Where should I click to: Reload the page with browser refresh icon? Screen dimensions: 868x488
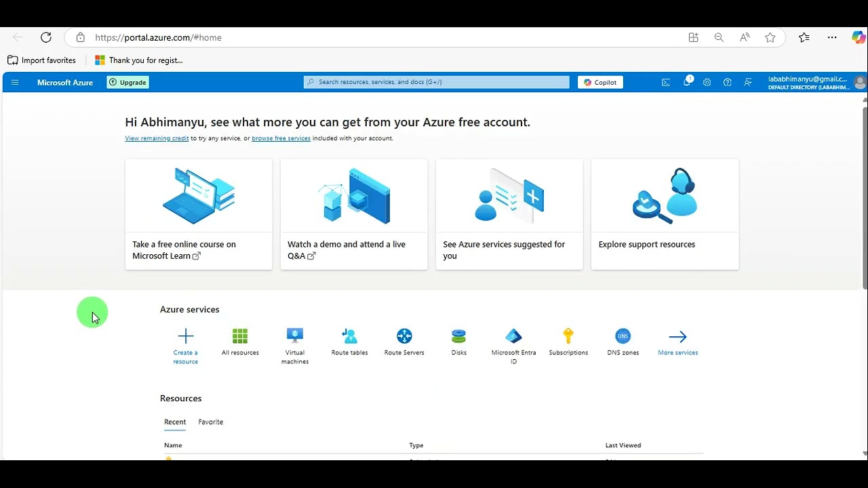tap(45, 37)
